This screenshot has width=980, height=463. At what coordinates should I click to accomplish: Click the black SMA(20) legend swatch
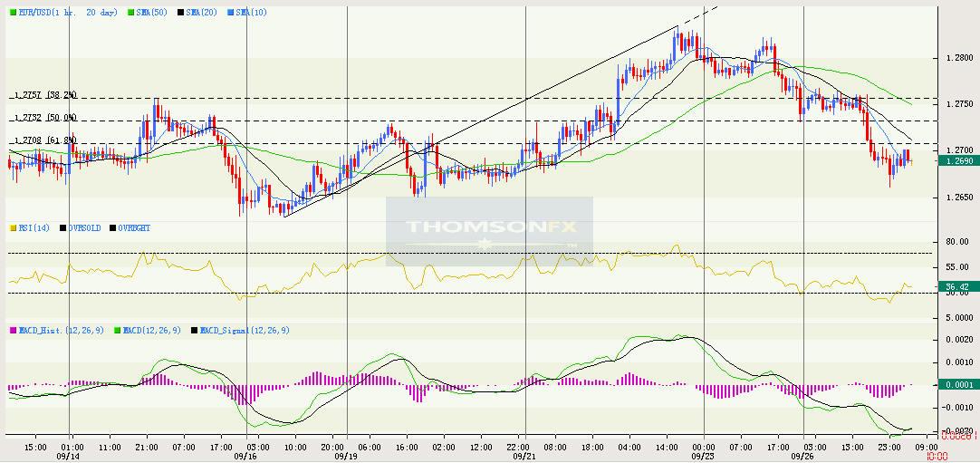click(x=180, y=12)
